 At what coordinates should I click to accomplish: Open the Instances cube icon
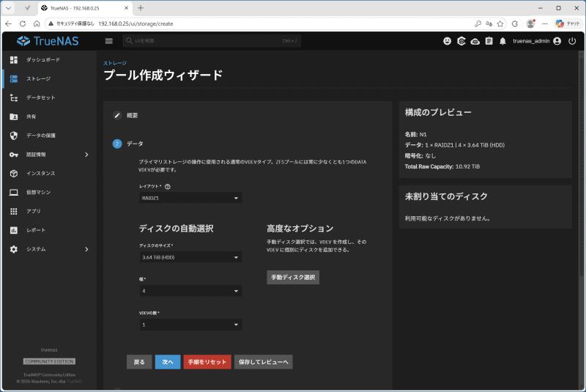[14, 174]
